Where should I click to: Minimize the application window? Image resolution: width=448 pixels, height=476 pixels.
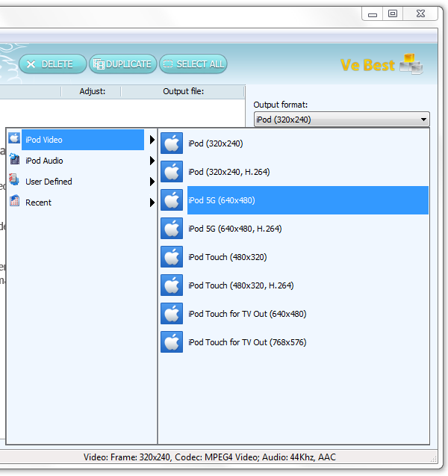tap(373, 14)
